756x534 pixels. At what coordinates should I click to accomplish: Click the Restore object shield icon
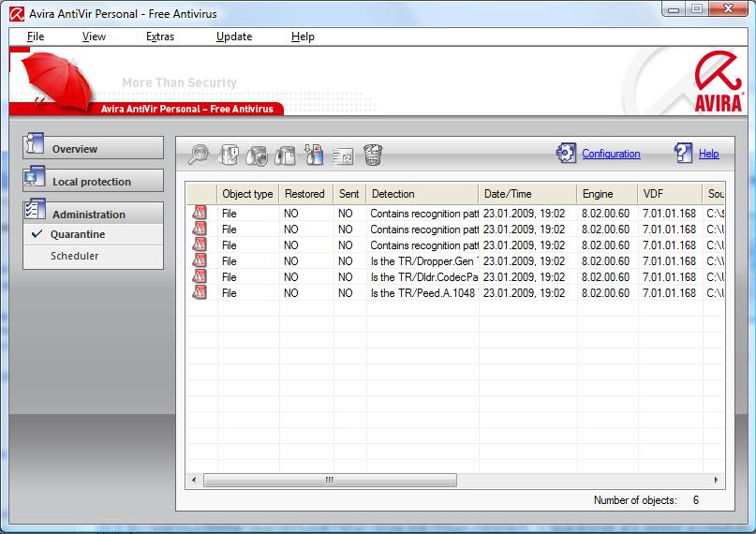pyautogui.click(x=257, y=156)
